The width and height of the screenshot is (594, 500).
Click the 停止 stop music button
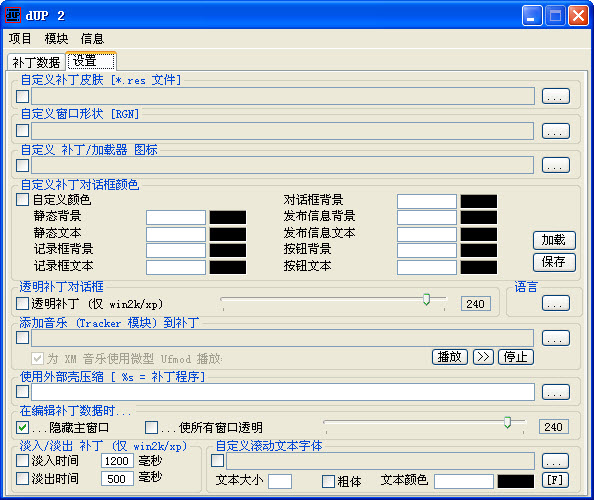point(516,357)
